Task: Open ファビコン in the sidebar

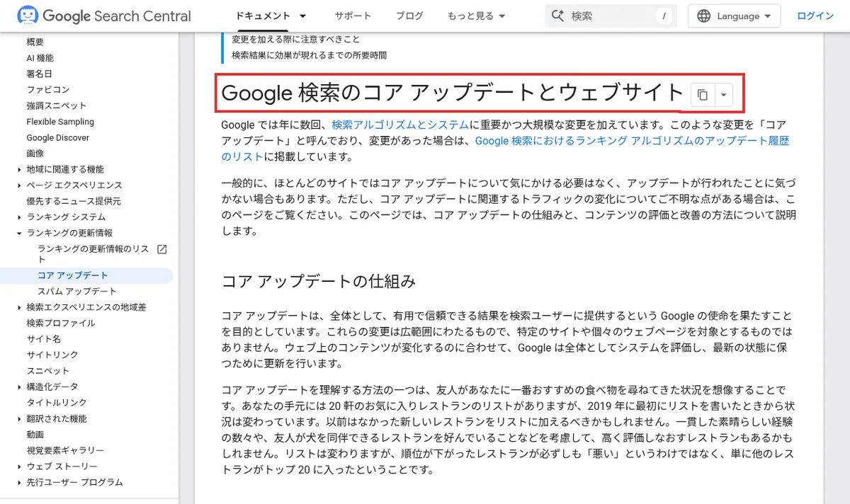Action: pos(48,90)
